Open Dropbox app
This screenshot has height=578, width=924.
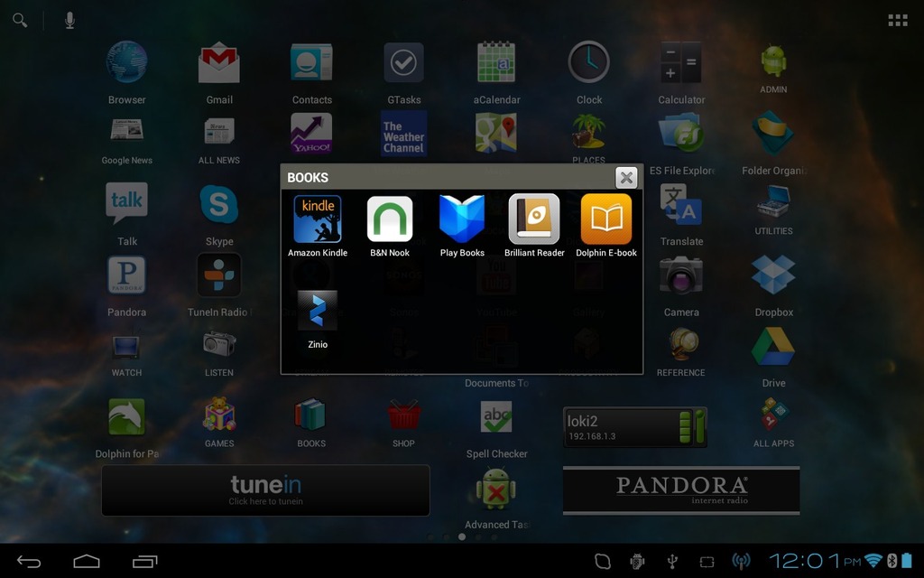pos(773,275)
